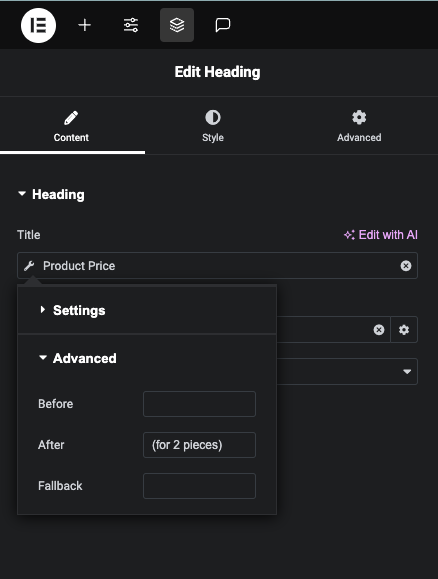This screenshot has width=438, height=579.
Task: Open the Notes speech bubble icon
Action: [223, 25]
